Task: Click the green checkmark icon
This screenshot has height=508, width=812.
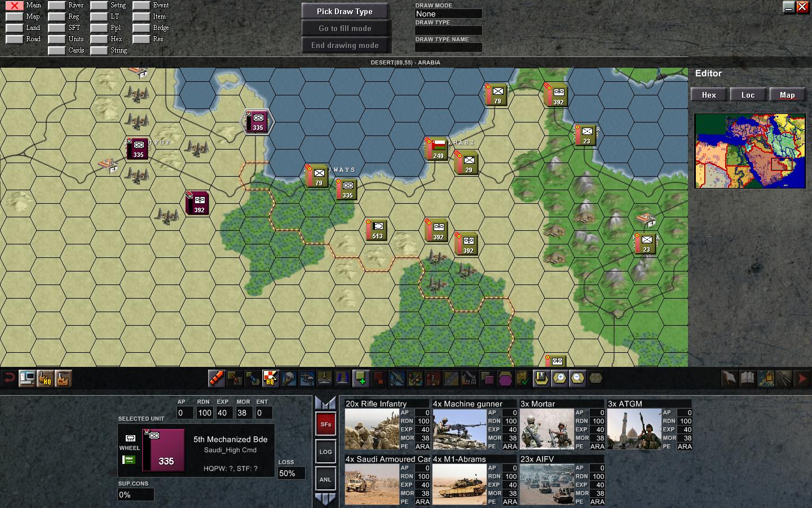Action: (523, 378)
